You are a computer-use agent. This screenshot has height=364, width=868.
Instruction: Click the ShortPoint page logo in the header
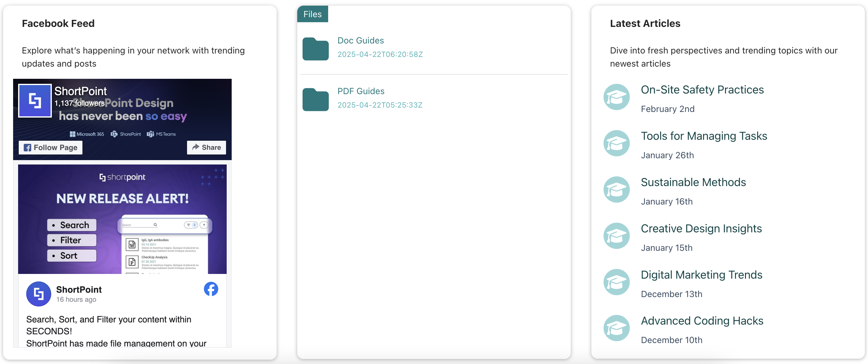[35, 100]
